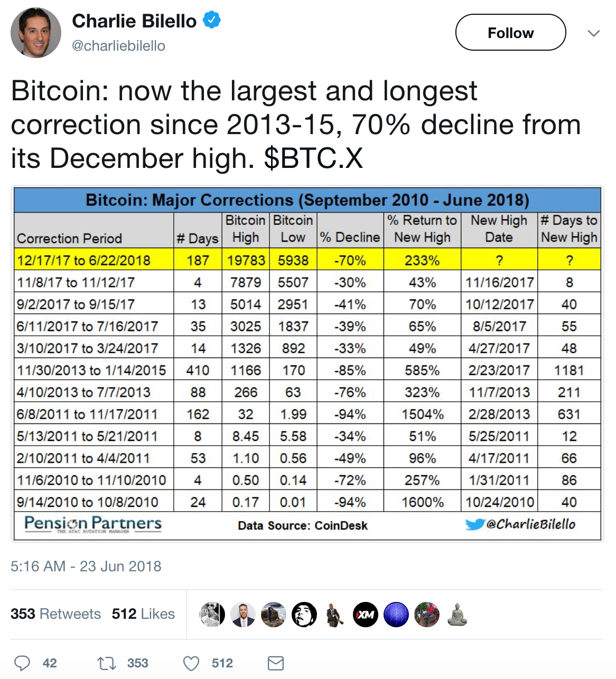Follow Charlie Bilello

[x=510, y=32]
